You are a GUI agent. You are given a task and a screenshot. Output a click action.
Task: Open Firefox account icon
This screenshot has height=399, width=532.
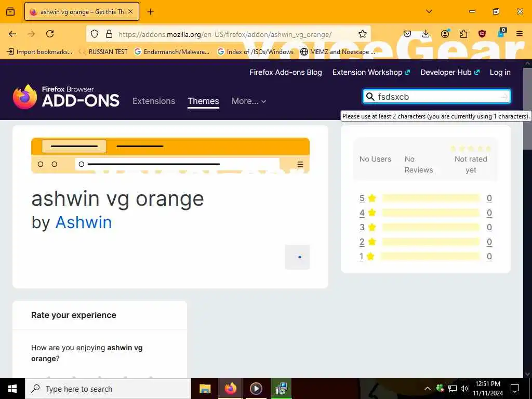coord(445,34)
